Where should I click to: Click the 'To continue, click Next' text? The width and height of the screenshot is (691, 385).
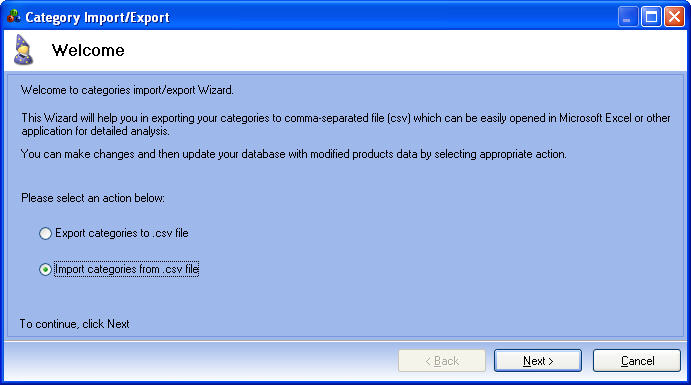[x=74, y=324]
